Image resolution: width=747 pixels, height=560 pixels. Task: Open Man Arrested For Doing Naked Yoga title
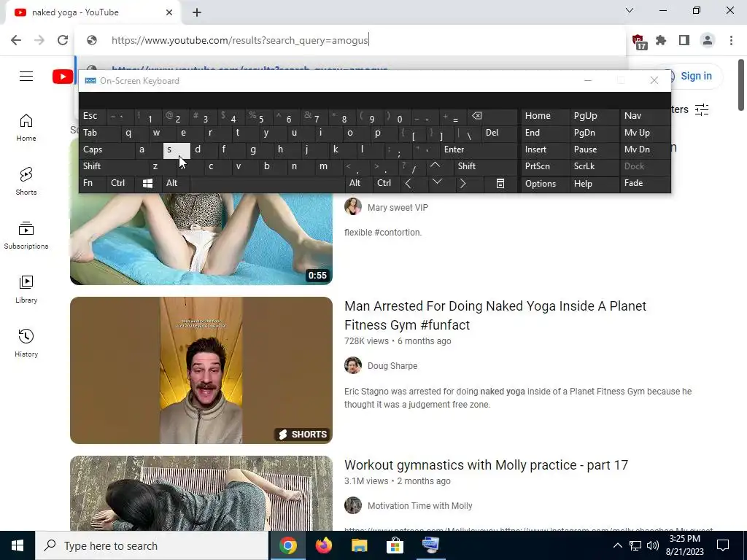pos(495,315)
